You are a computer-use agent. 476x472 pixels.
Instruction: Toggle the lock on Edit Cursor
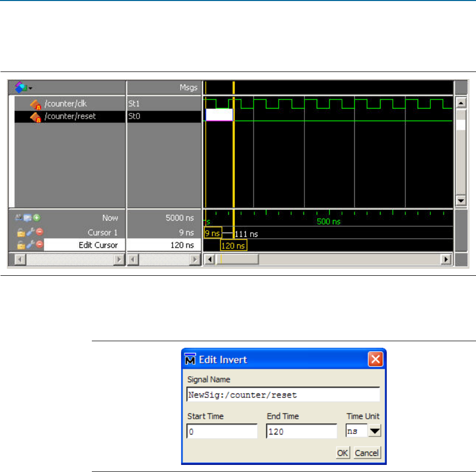coord(21,245)
